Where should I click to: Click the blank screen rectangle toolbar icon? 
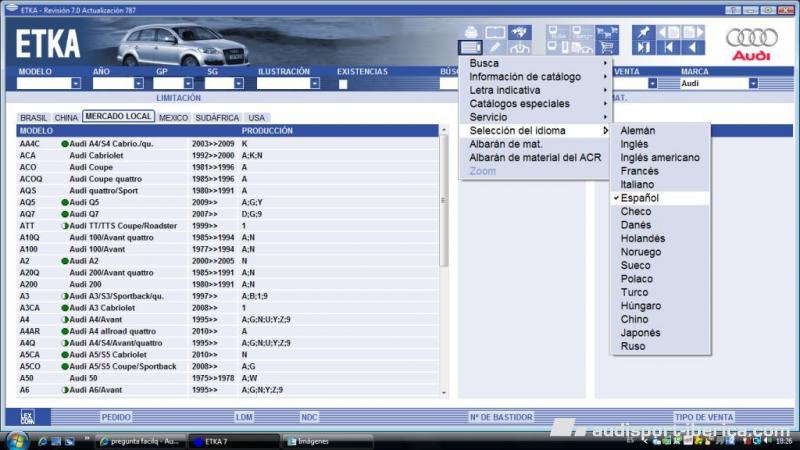click(x=495, y=33)
